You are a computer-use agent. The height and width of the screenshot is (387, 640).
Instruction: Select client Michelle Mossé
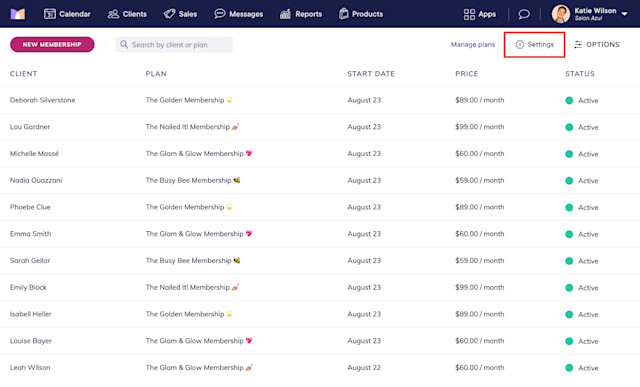point(34,153)
